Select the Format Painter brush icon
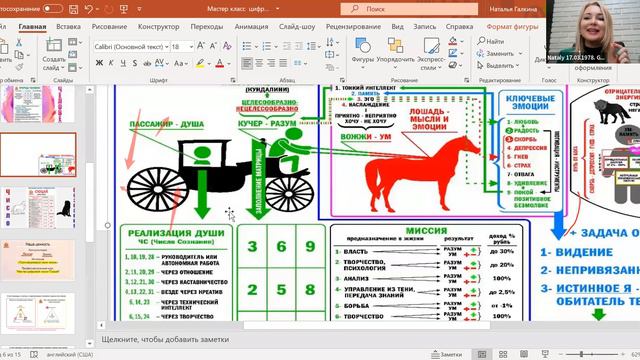This screenshot has height=360, width=640. point(19,67)
